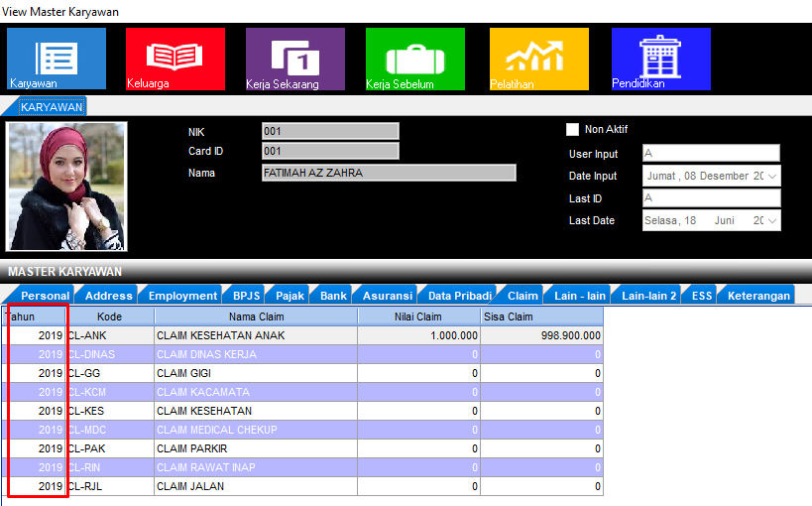The image size is (812, 506).
Task: Click the Nama Claim column header
Action: pyautogui.click(x=256, y=316)
